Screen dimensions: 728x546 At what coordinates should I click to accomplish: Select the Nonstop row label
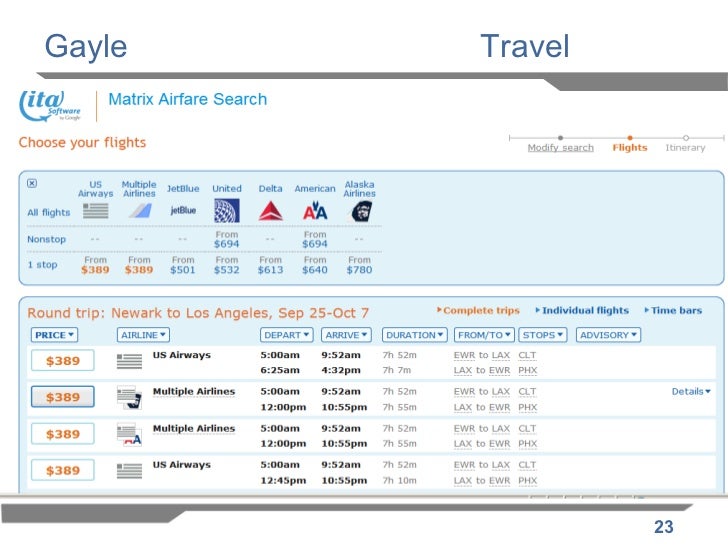(x=46, y=239)
